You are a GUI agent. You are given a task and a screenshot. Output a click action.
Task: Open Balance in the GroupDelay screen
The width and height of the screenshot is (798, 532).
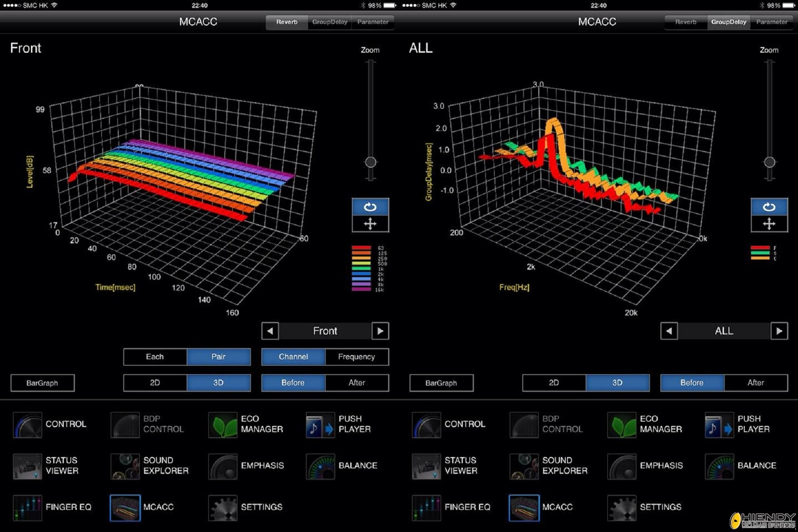pos(741,466)
